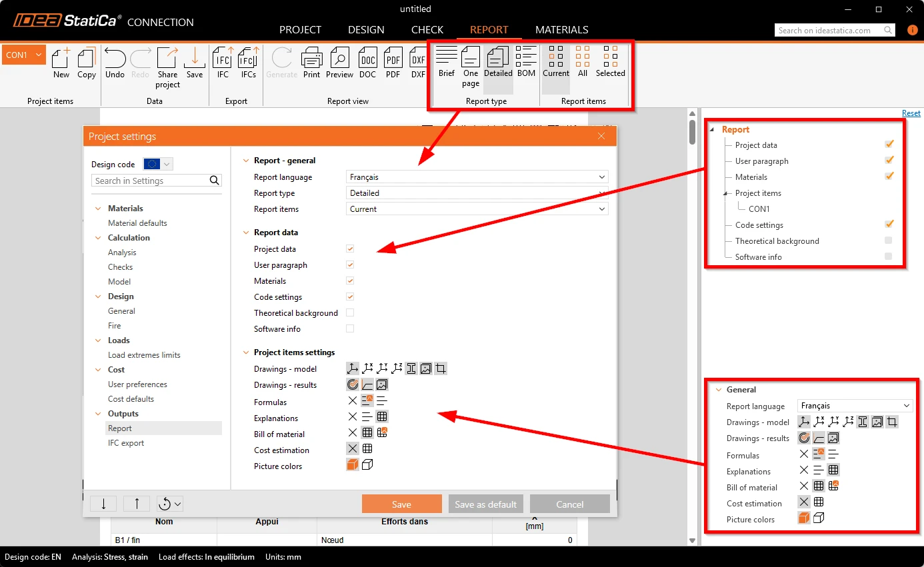924x567 pixels.
Task: Switch to the MATERIALS tab
Action: pyautogui.click(x=562, y=30)
